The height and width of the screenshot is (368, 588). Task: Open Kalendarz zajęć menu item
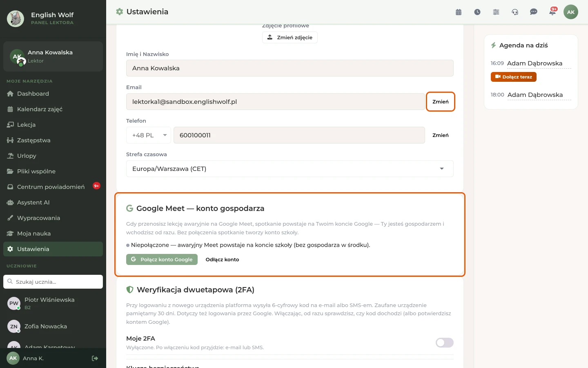pyautogui.click(x=53, y=109)
